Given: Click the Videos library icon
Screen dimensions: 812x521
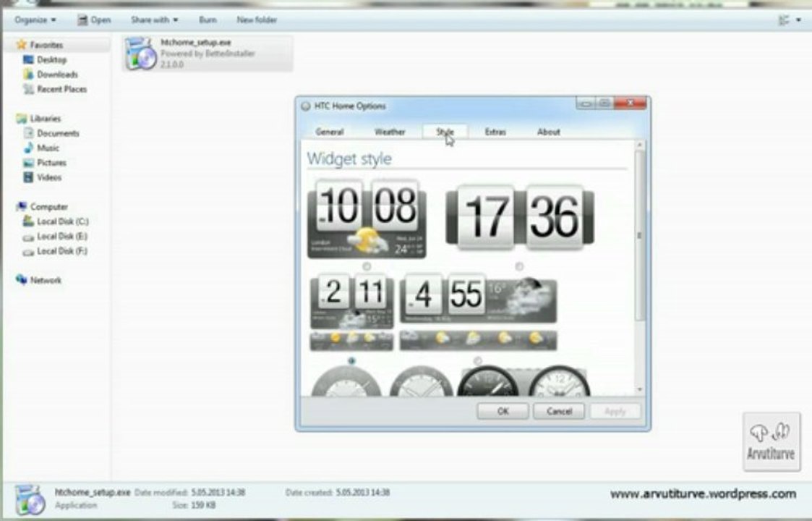Looking at the screenshot, I should click(28, 177).
